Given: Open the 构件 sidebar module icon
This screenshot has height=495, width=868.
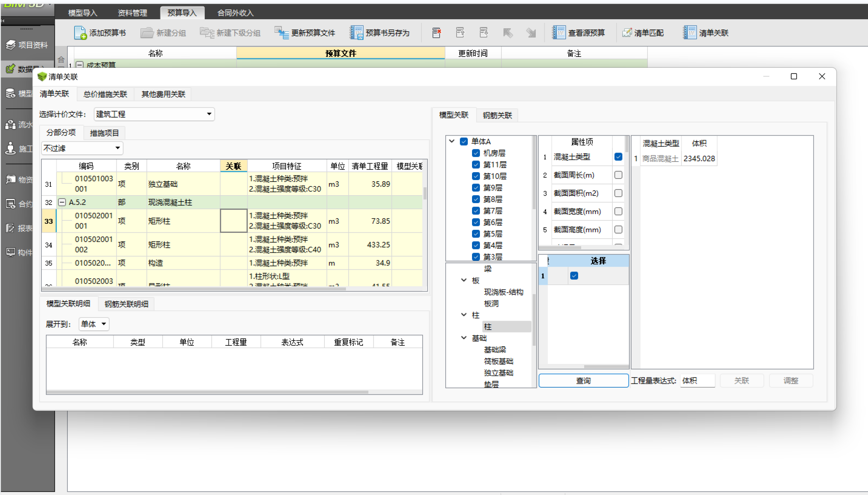Looking at the screenshot, I should click(11, 252).
